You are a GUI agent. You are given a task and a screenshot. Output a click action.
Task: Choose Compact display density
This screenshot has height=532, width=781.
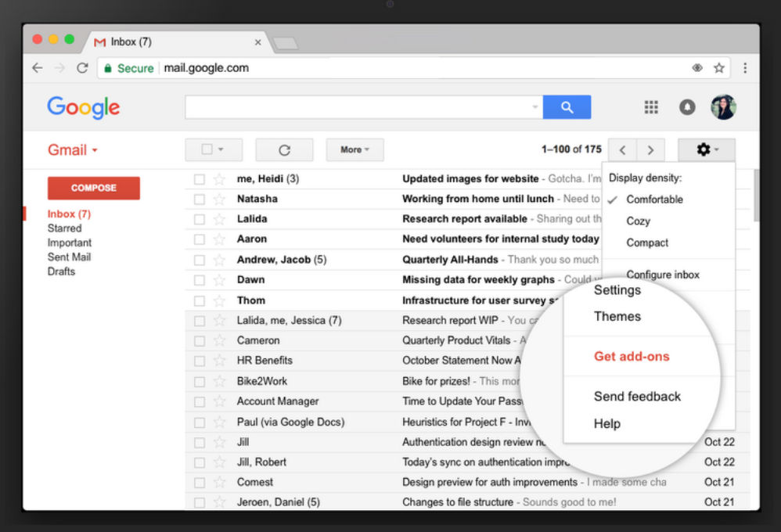[647, 243]
